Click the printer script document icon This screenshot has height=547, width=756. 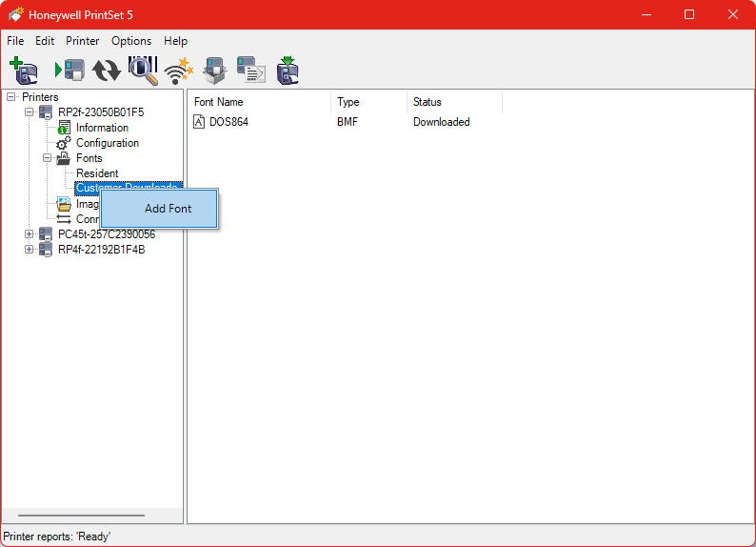pos(250,70)
